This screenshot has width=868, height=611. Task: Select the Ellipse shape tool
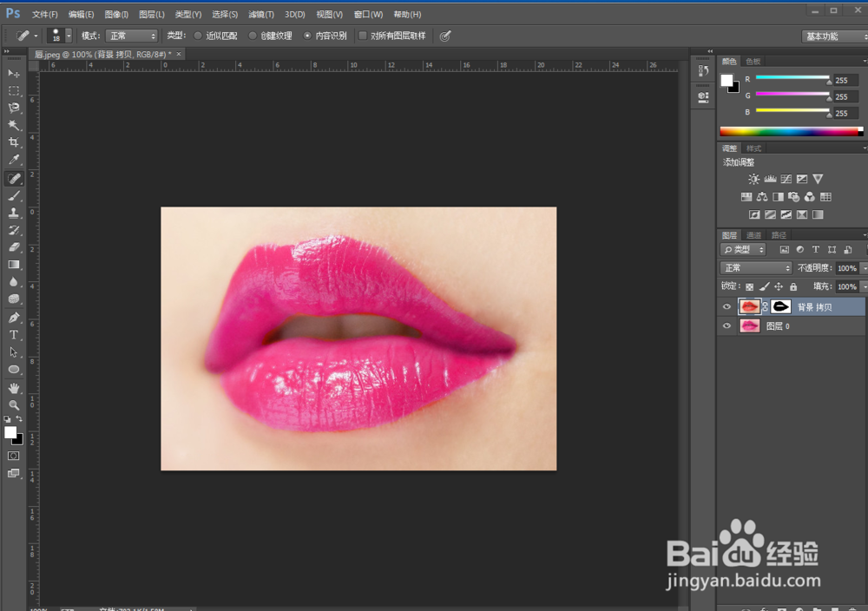pos(14,369)
